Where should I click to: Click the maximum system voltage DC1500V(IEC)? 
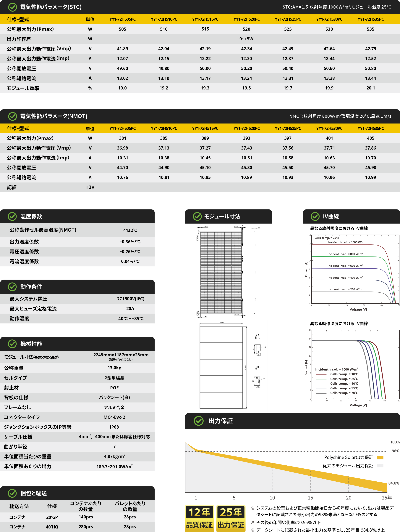pos(130,299)
